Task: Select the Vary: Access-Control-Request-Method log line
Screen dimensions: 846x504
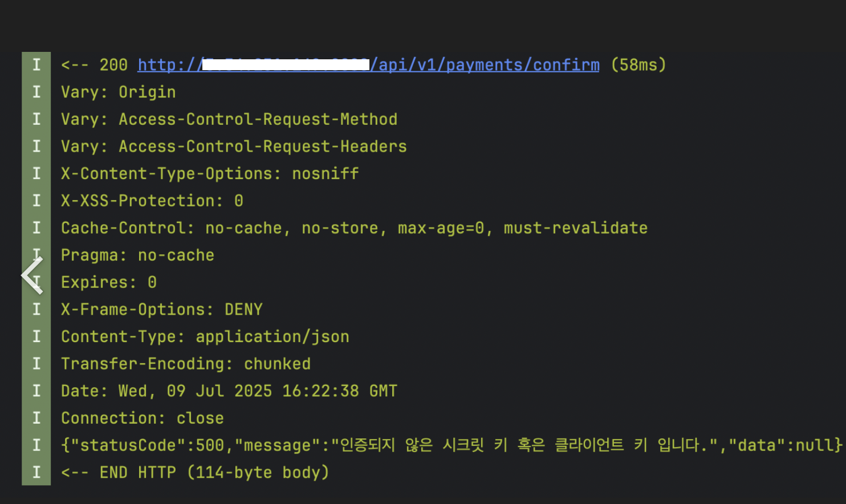Action: coord(229,119)
